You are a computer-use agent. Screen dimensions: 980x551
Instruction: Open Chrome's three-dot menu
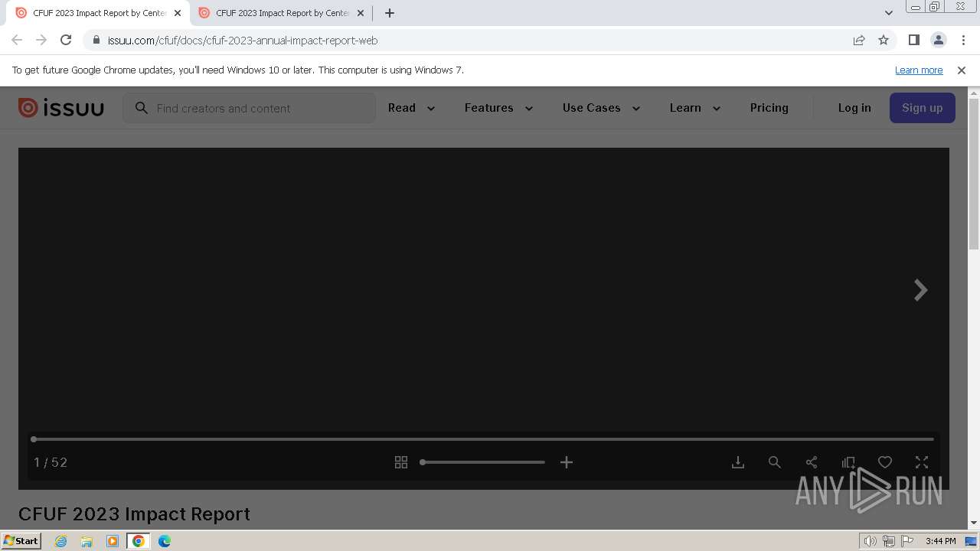click(963, 40)
